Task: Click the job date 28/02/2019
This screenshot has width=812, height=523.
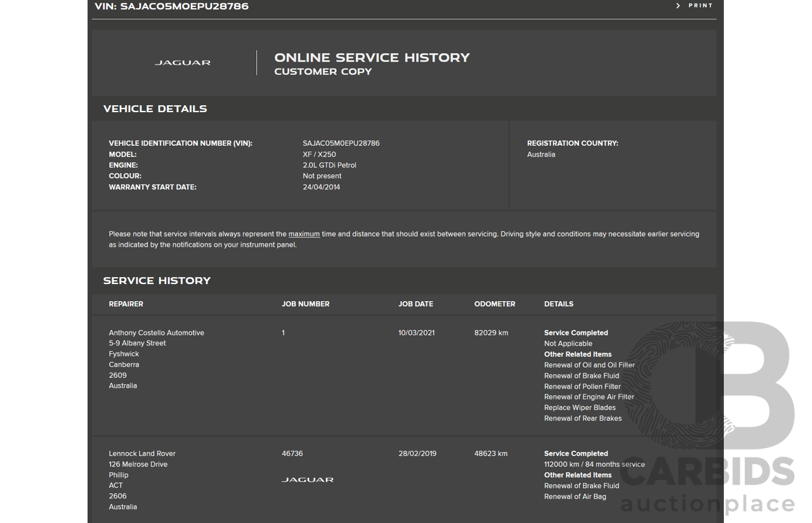Action: [x=417, y=454]
